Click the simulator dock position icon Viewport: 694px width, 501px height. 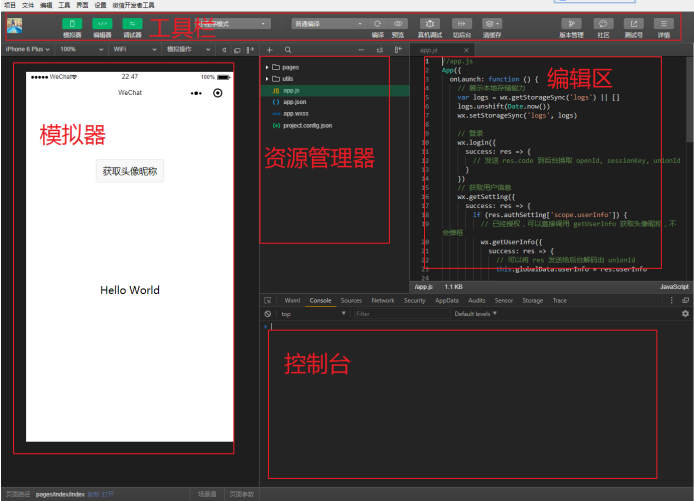pos(250,50)
